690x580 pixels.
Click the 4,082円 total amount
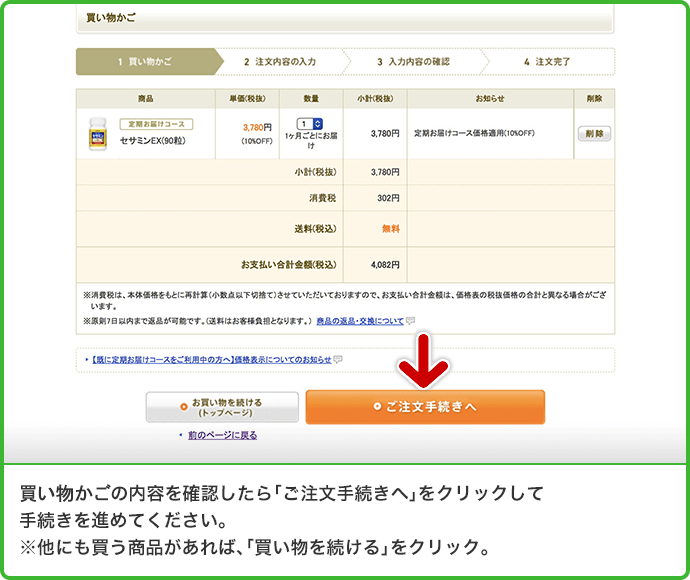[385, 265]
